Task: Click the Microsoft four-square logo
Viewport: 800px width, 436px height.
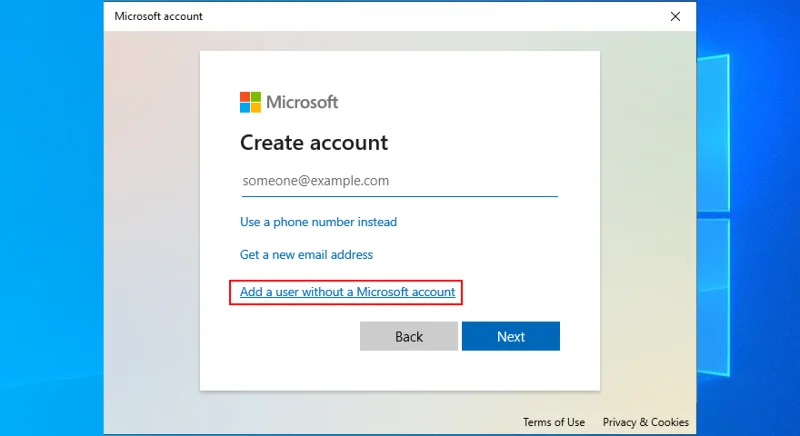Action: (251, 102)
